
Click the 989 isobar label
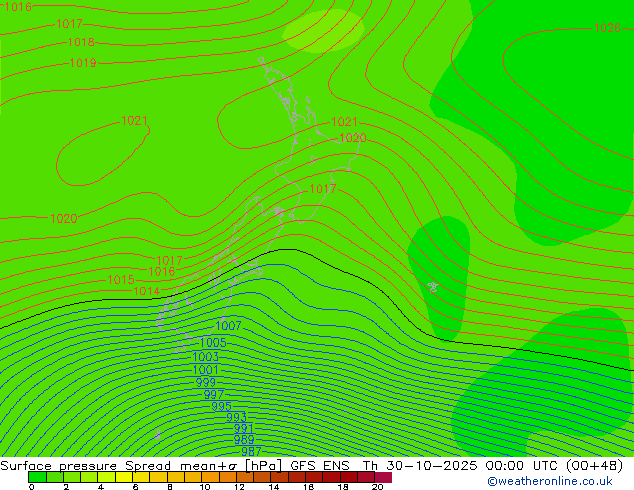click(x=244, y=440)
